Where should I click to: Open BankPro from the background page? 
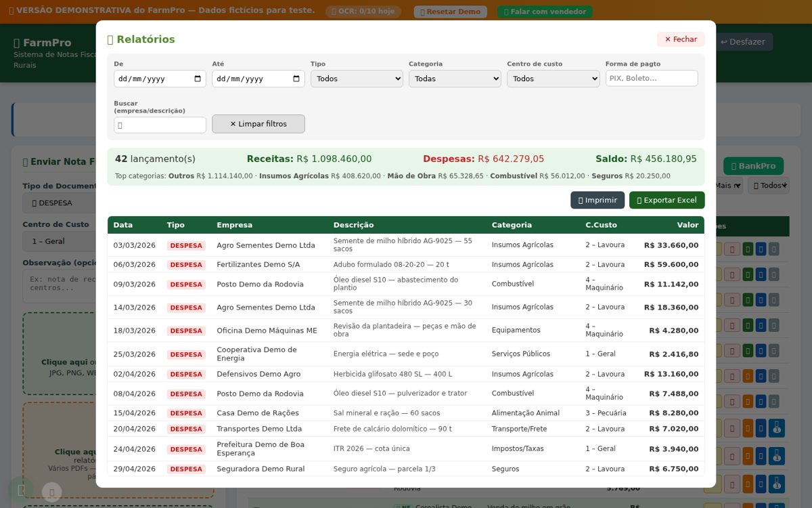tap(753, 166)
